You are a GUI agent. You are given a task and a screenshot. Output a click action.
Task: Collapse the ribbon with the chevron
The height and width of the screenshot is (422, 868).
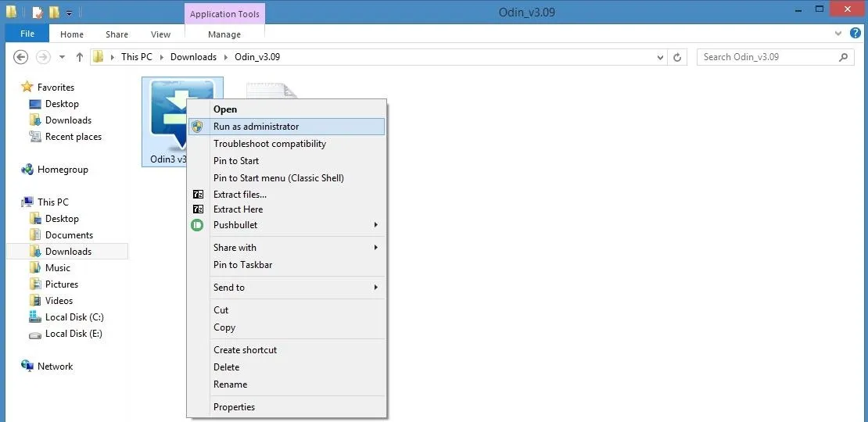[x=838, y=34]
